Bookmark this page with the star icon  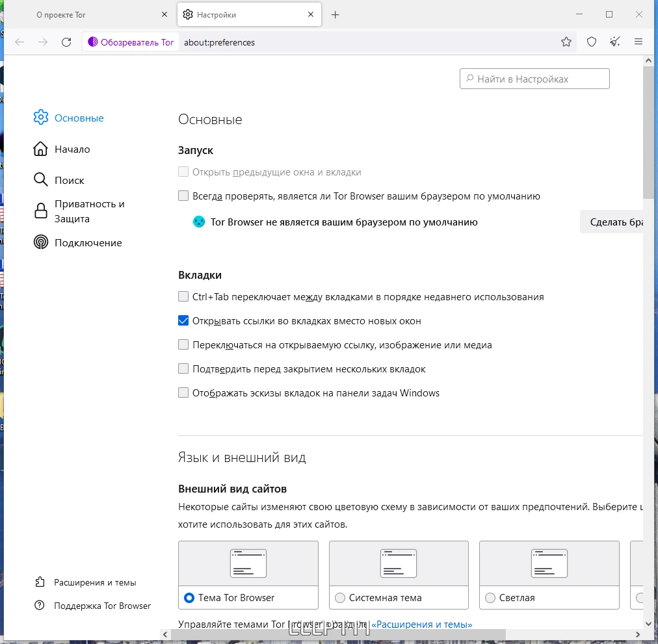point(566,42)
